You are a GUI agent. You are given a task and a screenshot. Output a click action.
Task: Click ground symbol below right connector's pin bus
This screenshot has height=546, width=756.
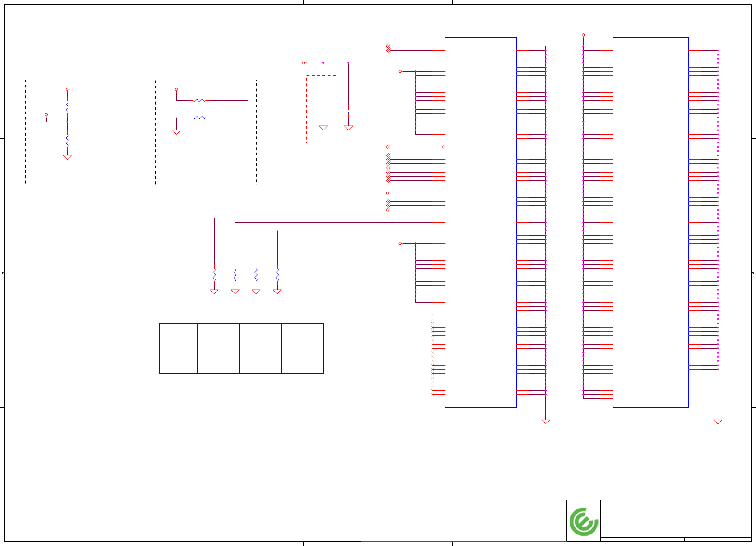click(x=718, y=422)
